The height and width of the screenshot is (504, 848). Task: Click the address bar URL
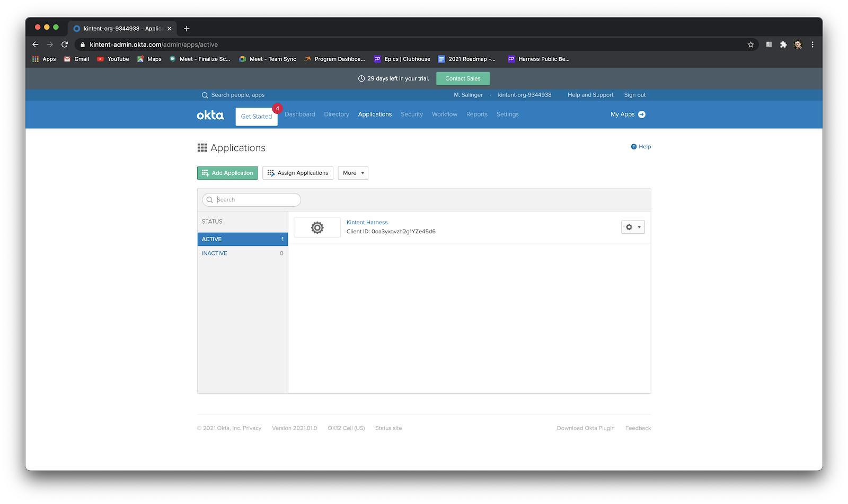tap(154, 45)
